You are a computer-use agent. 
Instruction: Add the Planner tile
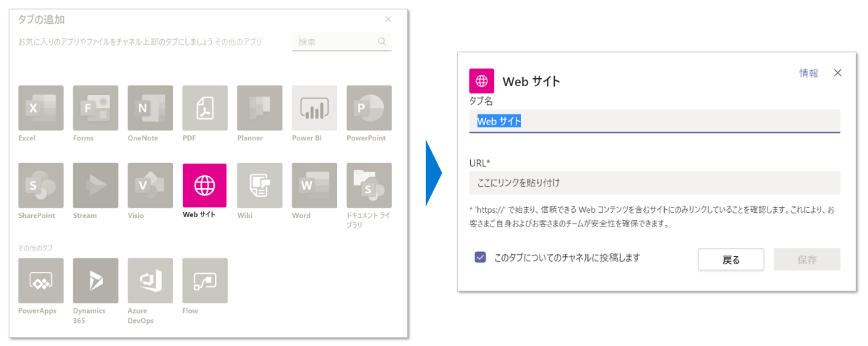click(x=260, y=108)
